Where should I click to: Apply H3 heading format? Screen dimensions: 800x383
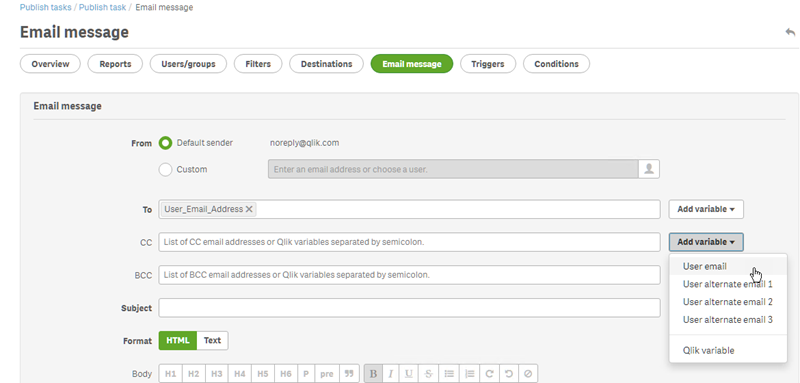click(217, 374)
